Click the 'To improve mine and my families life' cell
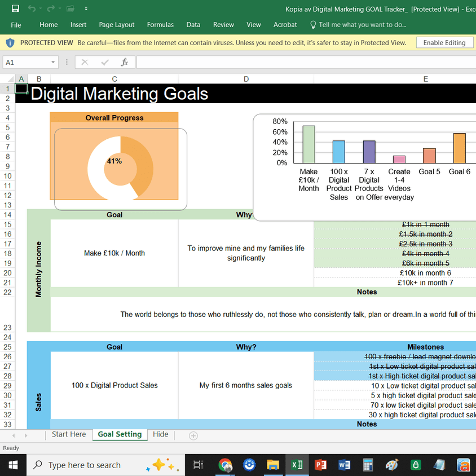 coord(246,253)
